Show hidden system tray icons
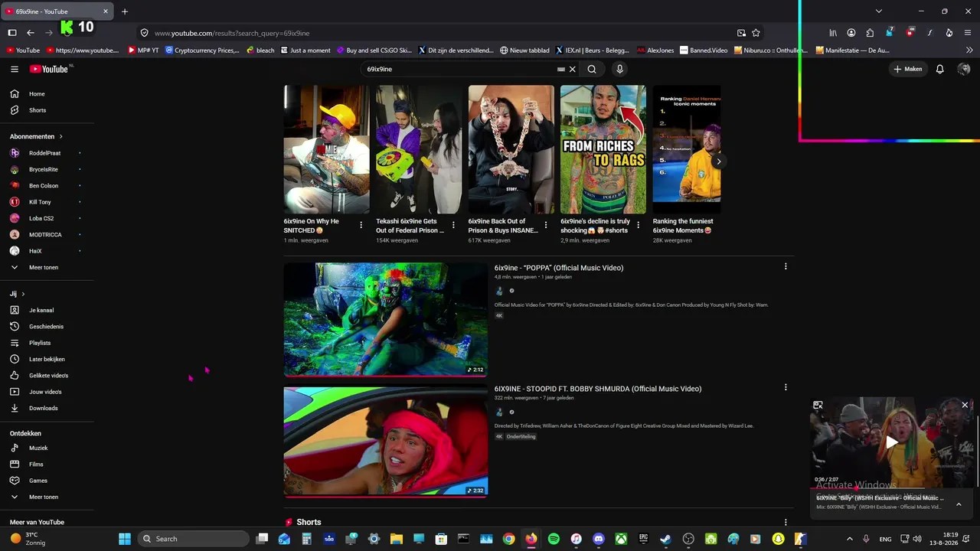Image resolution: width=980 pixels, height=551 pixels. point(849,539)
